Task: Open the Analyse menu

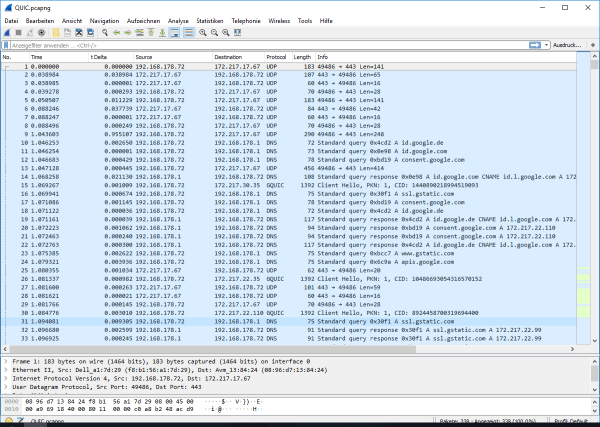Action: pos(178,20)
